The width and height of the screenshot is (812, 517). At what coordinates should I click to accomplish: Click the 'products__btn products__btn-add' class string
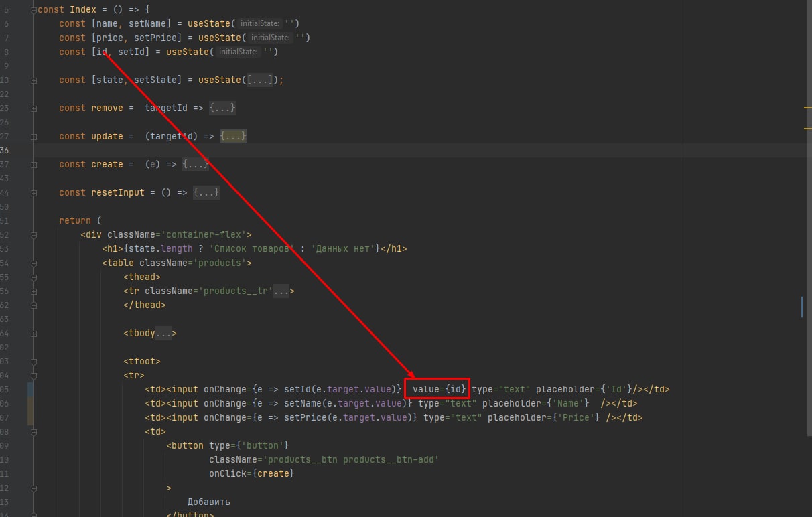tap(351, 459)
